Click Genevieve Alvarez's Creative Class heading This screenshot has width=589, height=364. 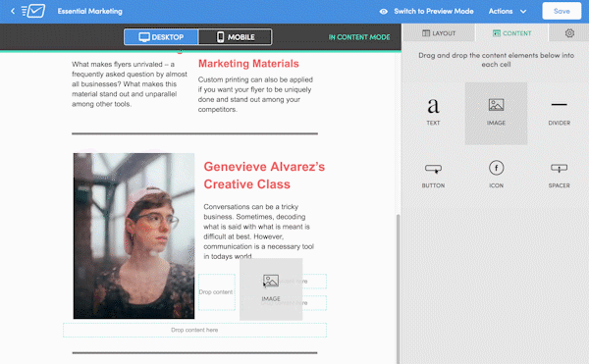(x=264, y=176)
